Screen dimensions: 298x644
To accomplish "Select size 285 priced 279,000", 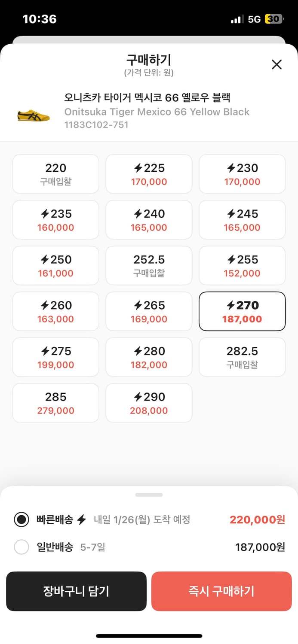I will (56, 403).
